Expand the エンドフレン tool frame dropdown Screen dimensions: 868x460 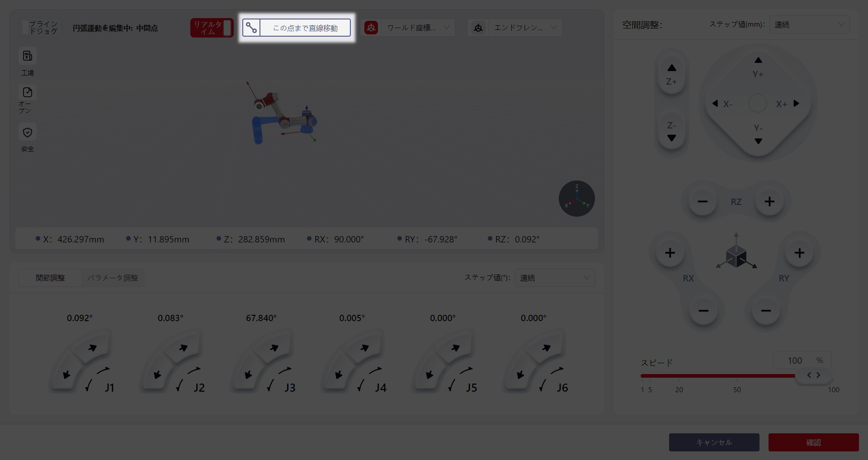tap(524, 28)
